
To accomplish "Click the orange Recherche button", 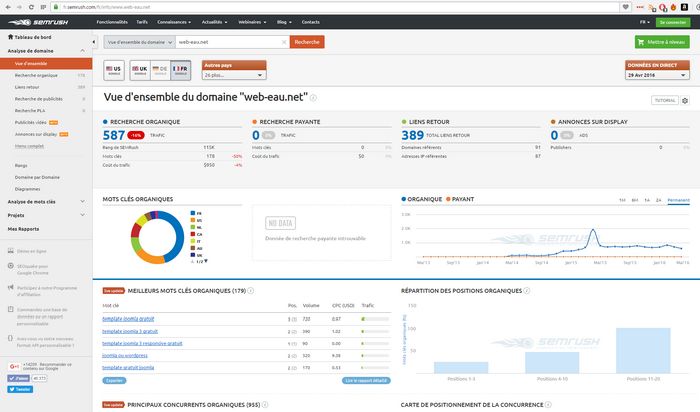I will pyautogui.click(x=307, y=42).
